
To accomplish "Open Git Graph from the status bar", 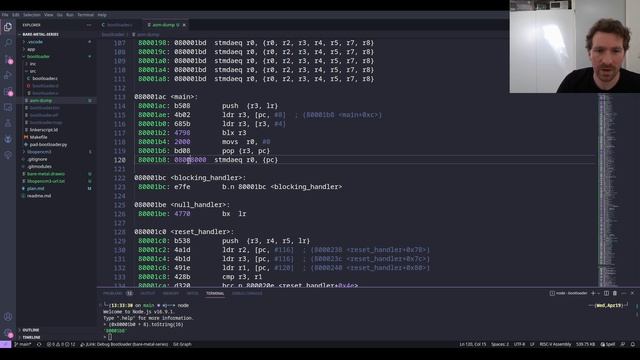I will pos(182,344).
